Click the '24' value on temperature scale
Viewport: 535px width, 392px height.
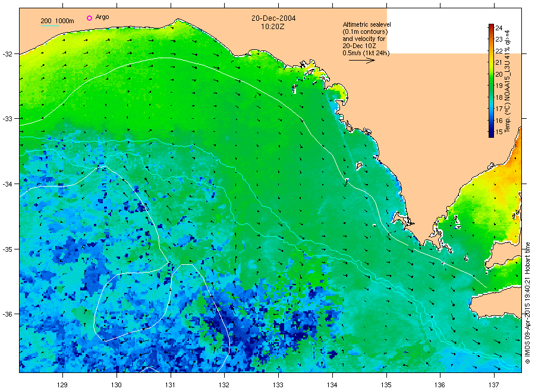[x=499, y=28]
